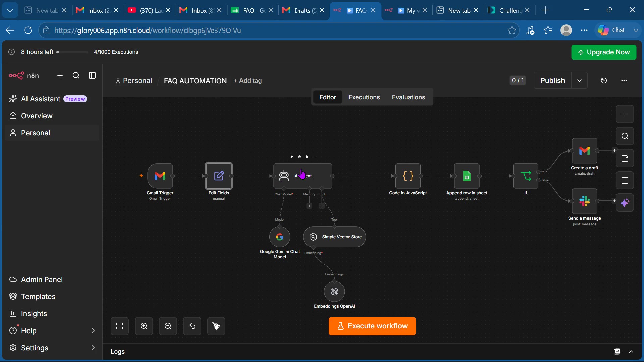The height and width of the screenshot is (362, 644).
Task: Zoom in on the workflow canvas
Action: pos(144,326)
